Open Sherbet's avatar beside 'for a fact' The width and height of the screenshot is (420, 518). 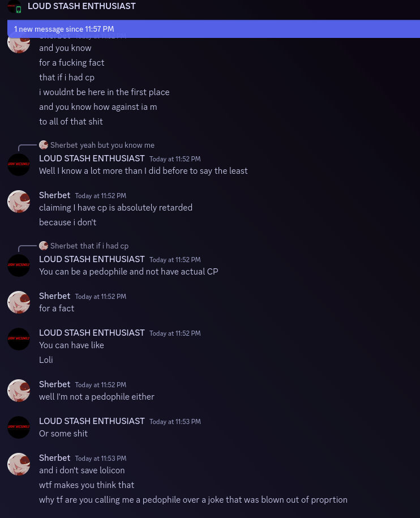pyautogui.click(x=19, y=302)
